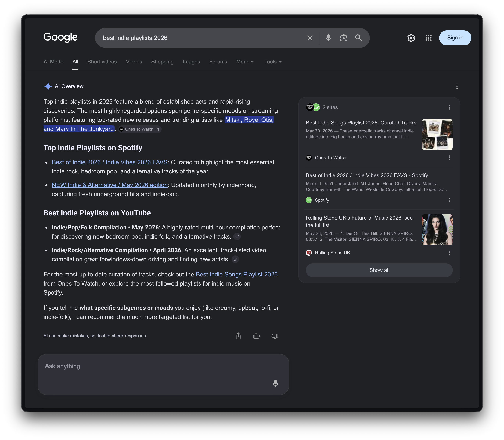Go to Google homepage via logo
The width and height of the screenshot is (504, 440).
tap(61, 37)
